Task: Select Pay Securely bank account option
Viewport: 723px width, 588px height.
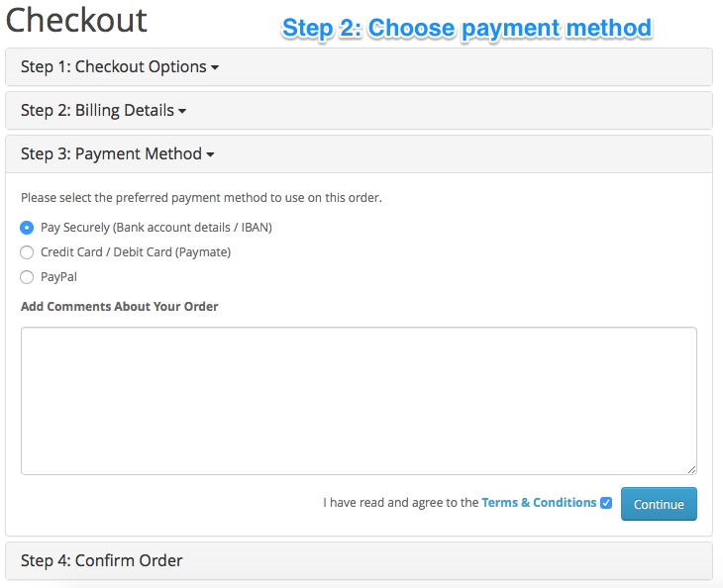Action: [27, 228]
